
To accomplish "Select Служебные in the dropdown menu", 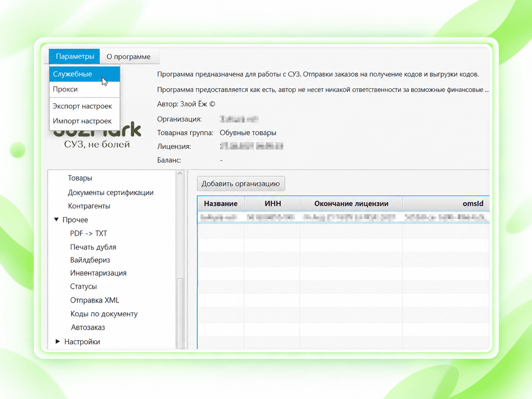I will pos(85,74).
